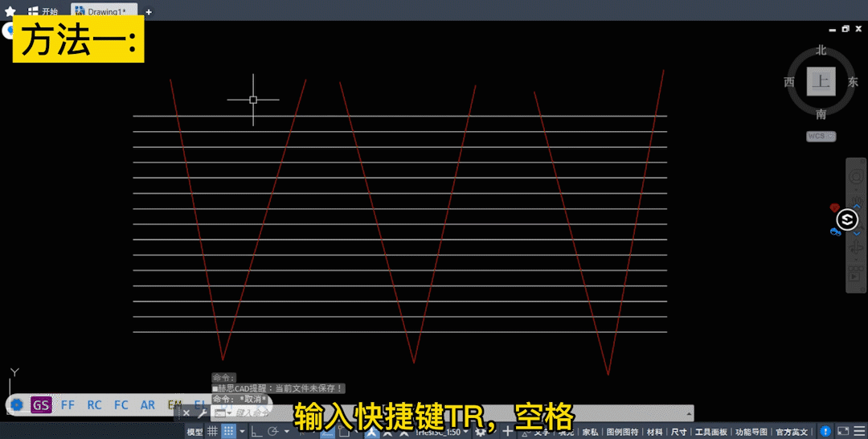Open the 材料 materials panel
Screen dimensions: 868x439
tap(655, 432)
